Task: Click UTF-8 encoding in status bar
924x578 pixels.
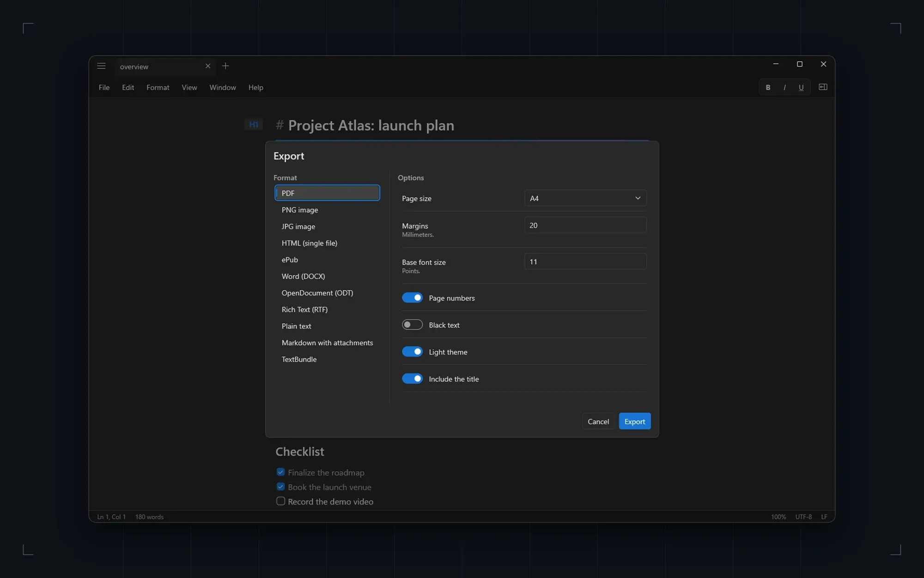Action: pyautogui.click(x=803, y=517)
